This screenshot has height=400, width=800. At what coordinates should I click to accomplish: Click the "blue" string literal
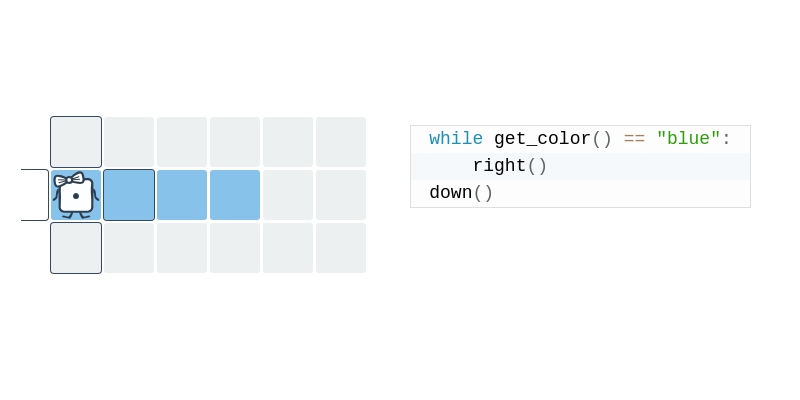(688, 139)
